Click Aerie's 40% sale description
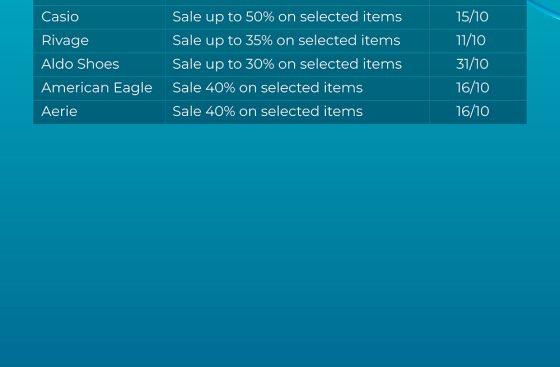Viewport: 560px width, 367px height. tap(268, 111)
